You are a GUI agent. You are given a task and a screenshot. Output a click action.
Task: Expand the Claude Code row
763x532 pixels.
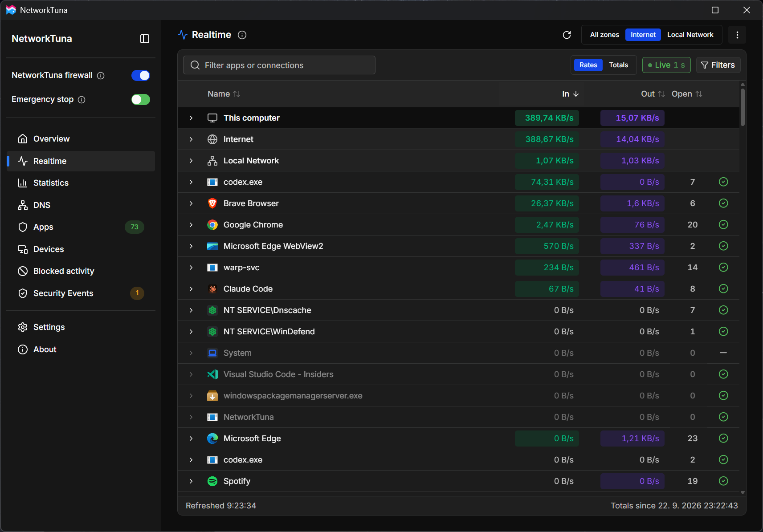pos(191,289)
